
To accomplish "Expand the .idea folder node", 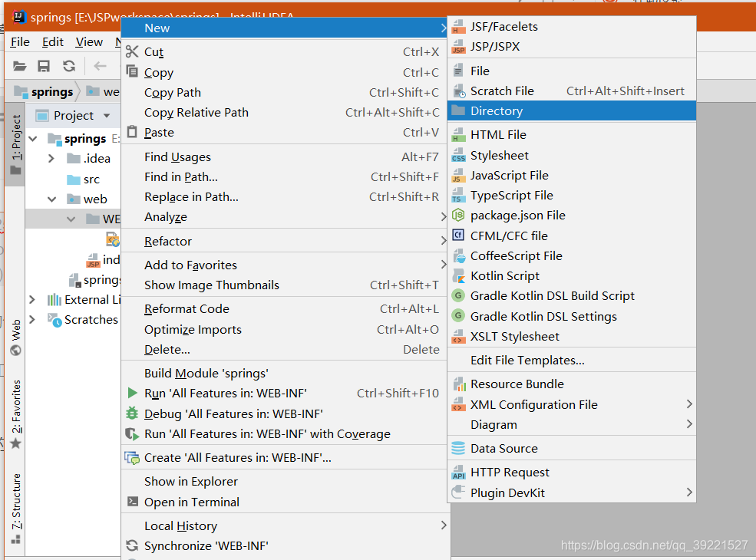I will coord(51,158).
